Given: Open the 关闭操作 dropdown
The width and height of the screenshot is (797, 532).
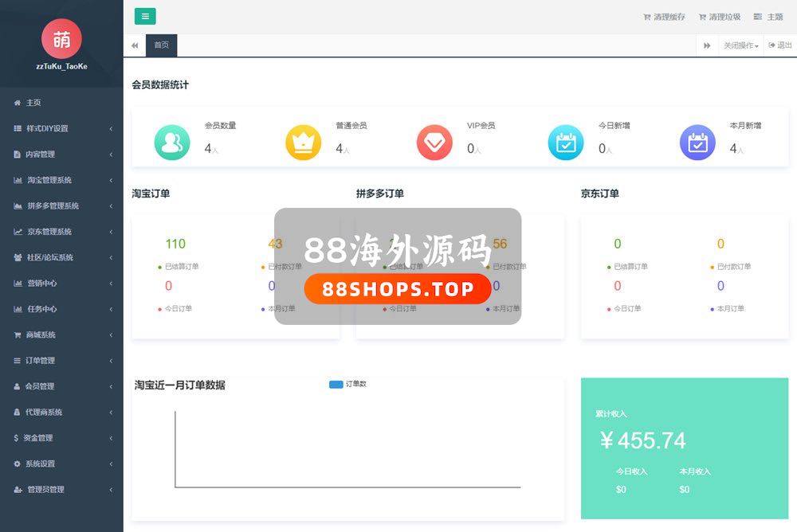Looking at the screenshot, I should pos(740,45).
